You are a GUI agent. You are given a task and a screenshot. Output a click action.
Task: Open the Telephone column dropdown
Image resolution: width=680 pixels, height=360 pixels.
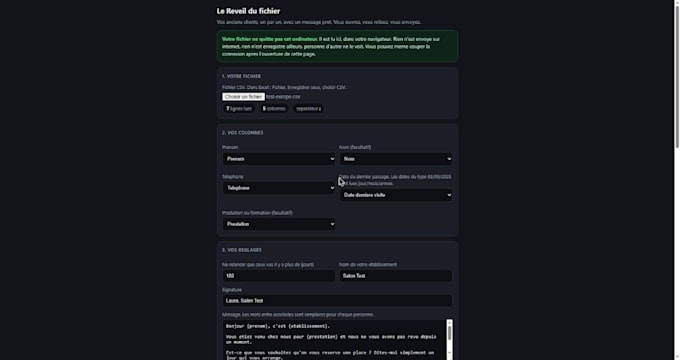[279, 188]
